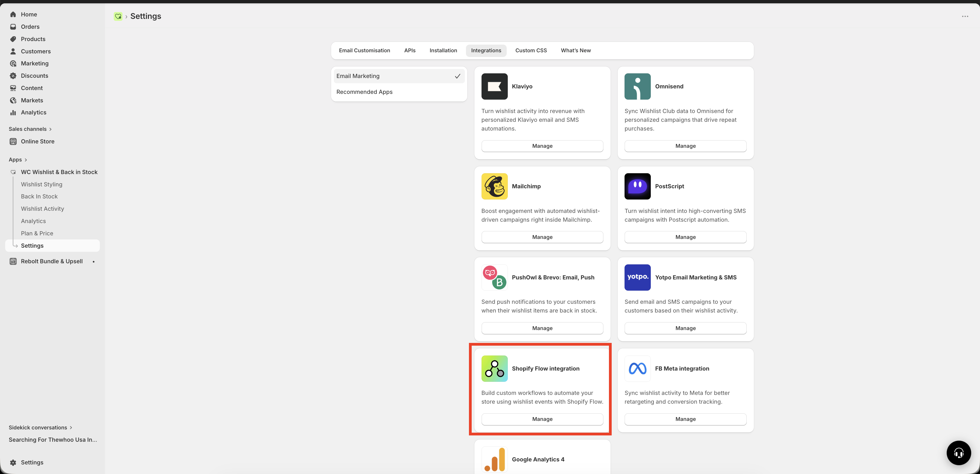The height and width of the screenshot is (474, 980).
Task: Open Back In Stock page
Action: [39, 196]
